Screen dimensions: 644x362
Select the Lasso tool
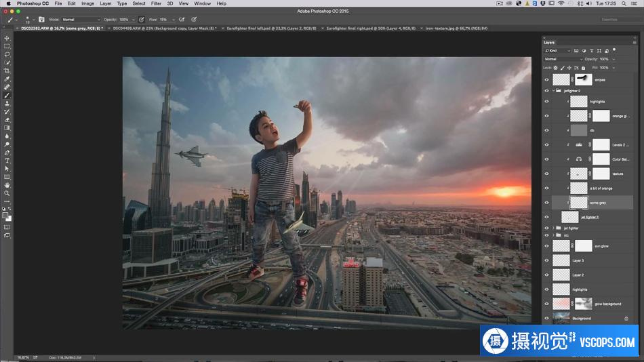pyautogui.click(x=7, y=55)
